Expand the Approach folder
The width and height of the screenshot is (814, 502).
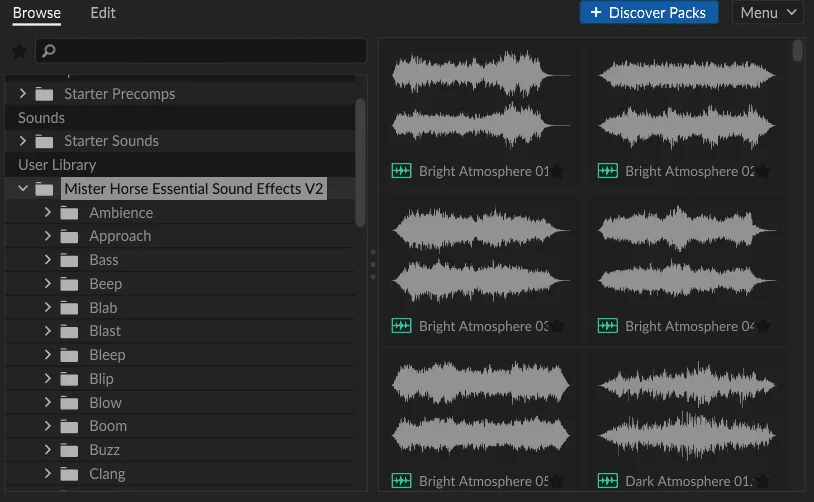click(x=48, y=236)
